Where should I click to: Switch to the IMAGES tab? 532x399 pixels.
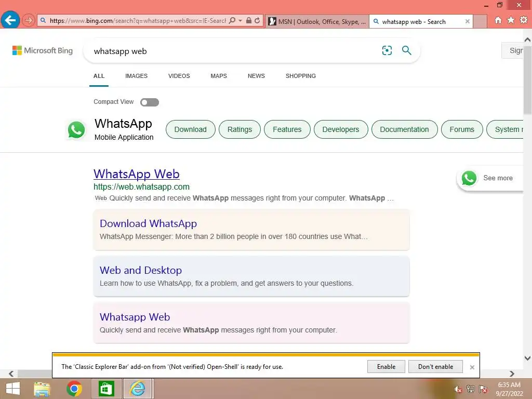coord(137,76)
